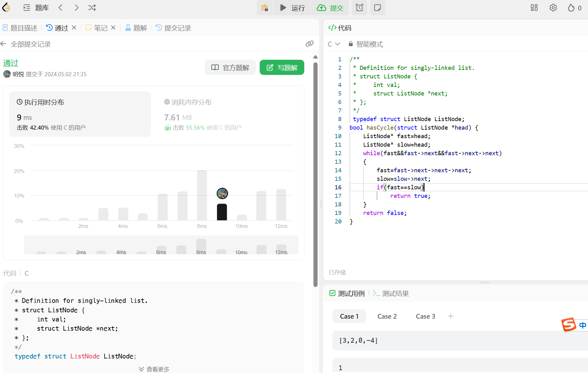Select the 消耗内存分布 card
The width and height of the screenshot is (588, 373).
pos(227,114)
